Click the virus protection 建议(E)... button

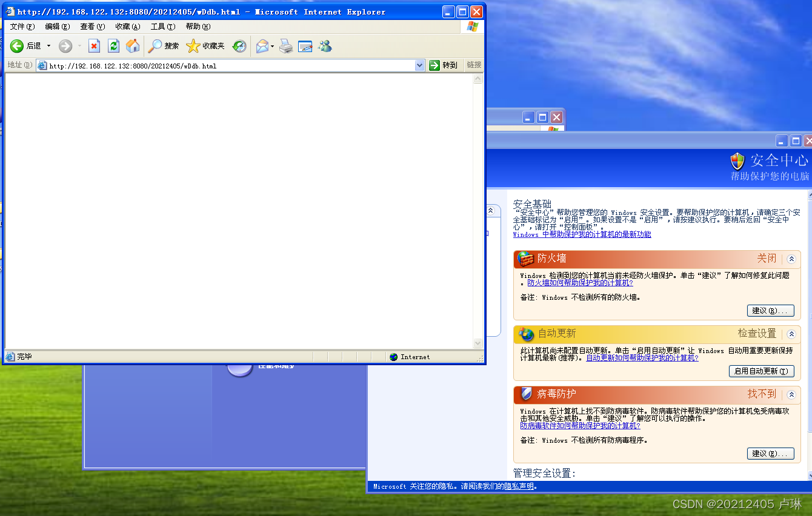771,454
